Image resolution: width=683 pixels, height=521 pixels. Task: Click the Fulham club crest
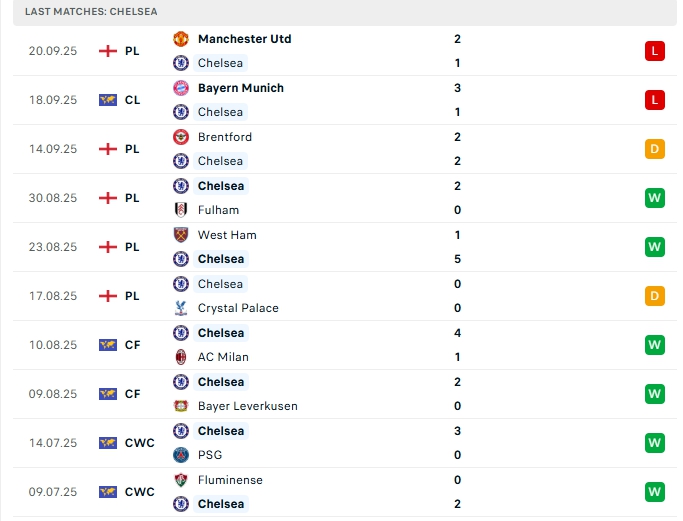click(x=181, y=210)
